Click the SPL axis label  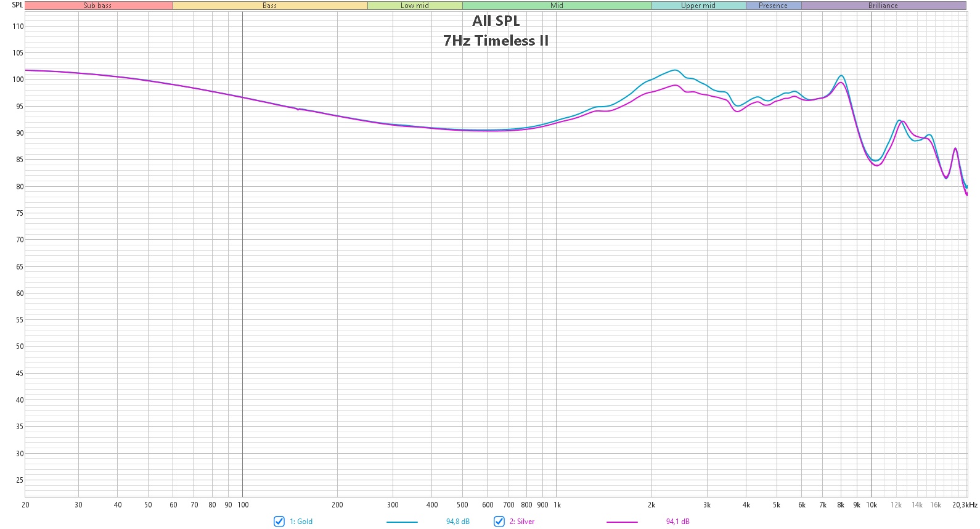pos(17,5)
